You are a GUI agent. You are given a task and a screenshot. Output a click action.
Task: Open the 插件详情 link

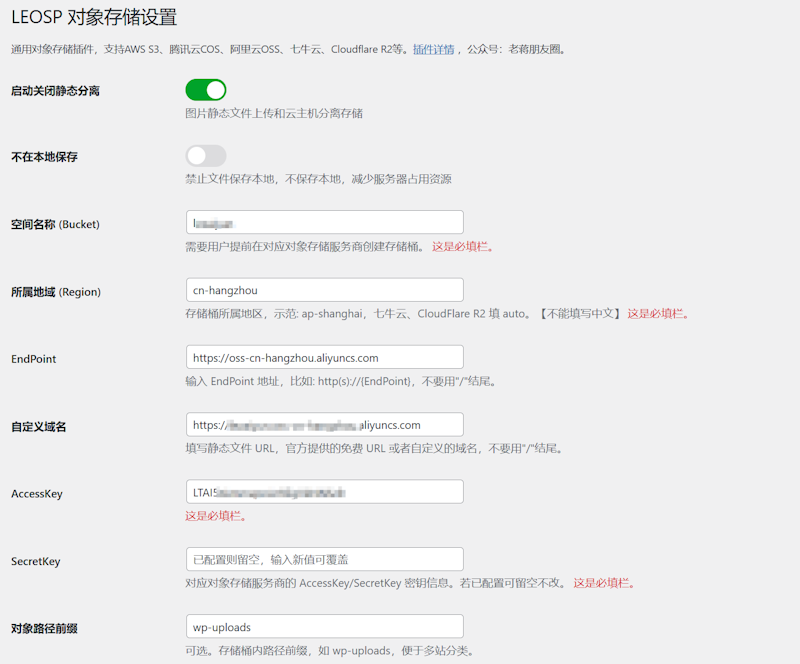433,49
